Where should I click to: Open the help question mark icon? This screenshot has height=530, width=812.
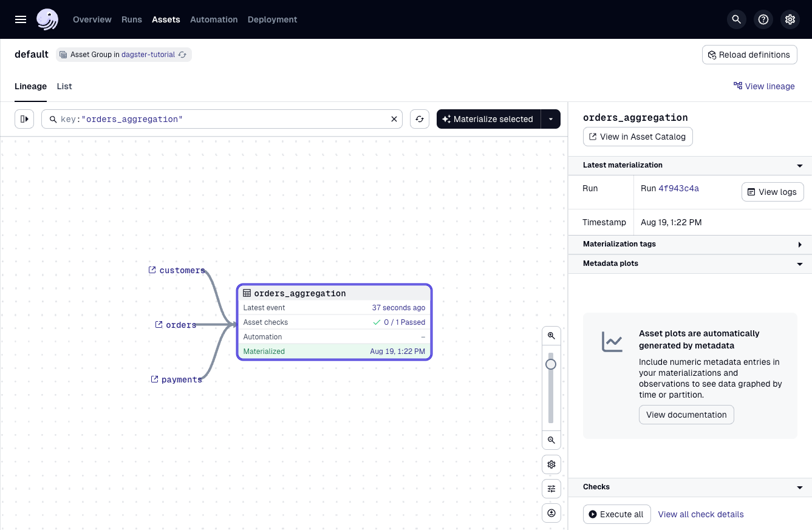(x=763, y=19)
